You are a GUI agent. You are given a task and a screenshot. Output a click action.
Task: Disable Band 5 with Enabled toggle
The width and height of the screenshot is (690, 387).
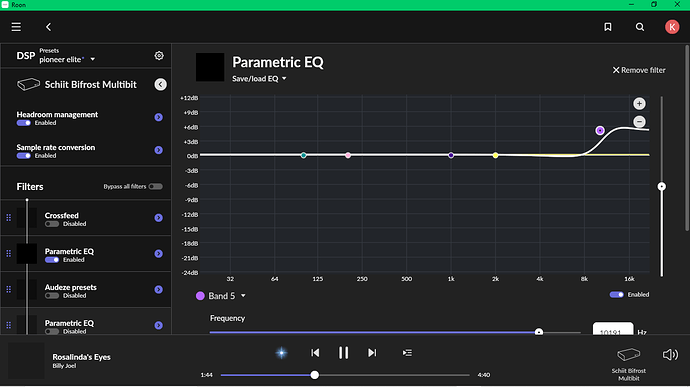[617, 295]
